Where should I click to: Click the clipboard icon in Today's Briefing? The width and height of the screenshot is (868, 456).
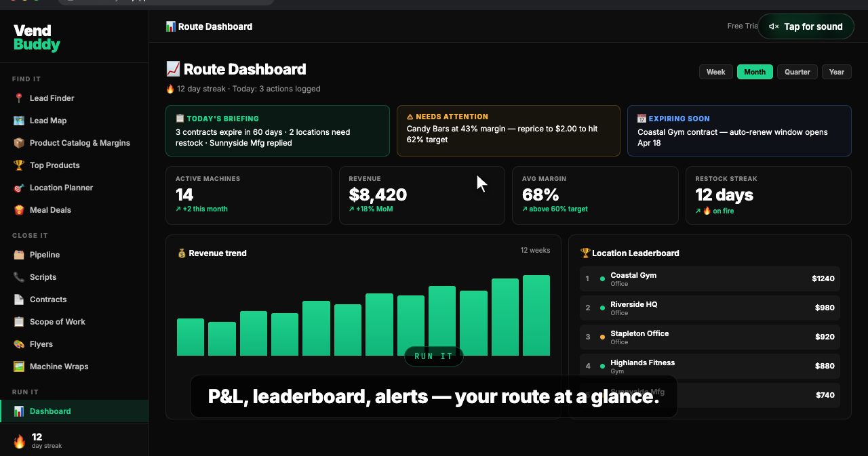coord(180,119)
